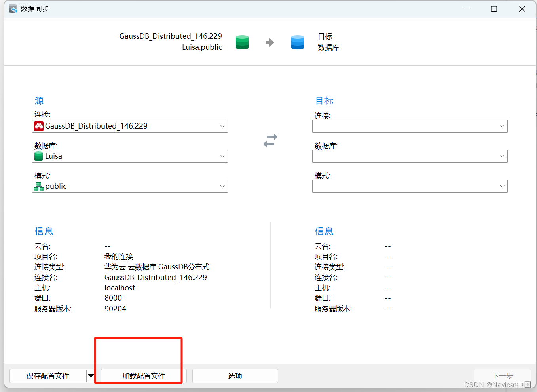
Task: Open the target schema dropdown
Action: (x=410, y=186)
